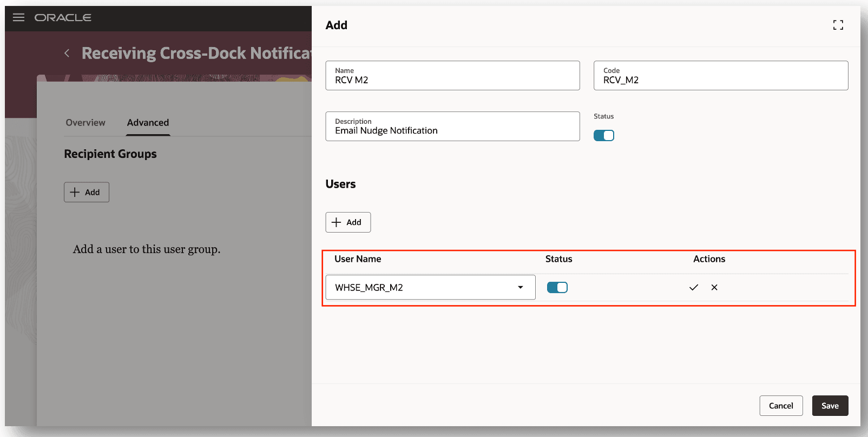Click the Users section heading

pos(340,184)
